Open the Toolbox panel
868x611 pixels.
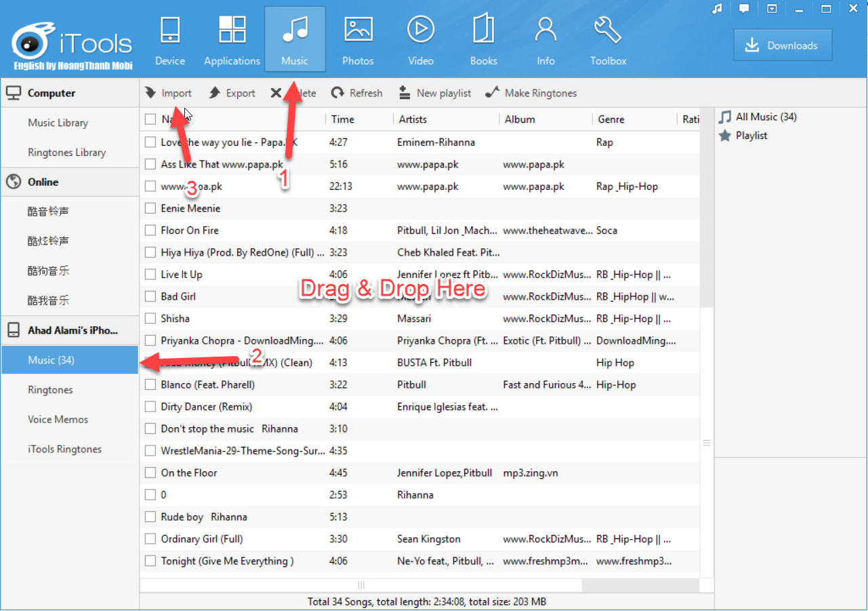pos(607,37)
